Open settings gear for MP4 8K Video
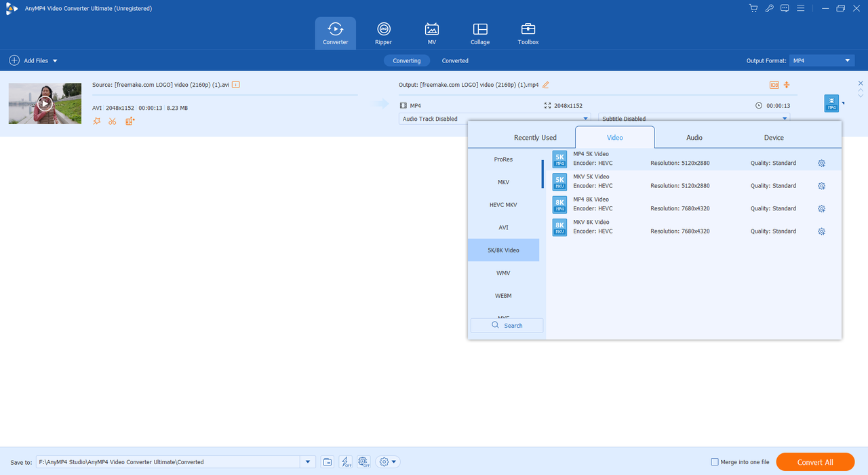The height and width of the screenshot is (475, 868). pos(821,208)
